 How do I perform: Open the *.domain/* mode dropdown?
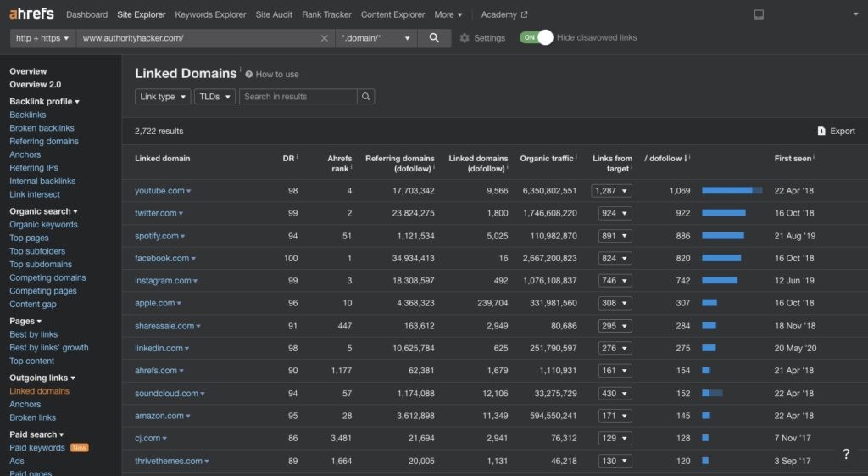(376, 38)
